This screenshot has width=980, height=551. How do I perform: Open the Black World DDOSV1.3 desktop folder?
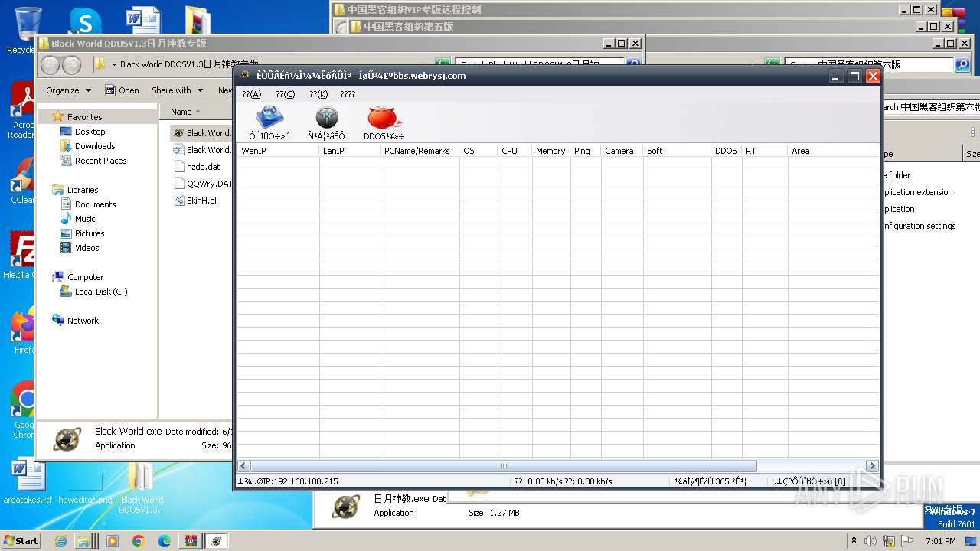[x=142, y=487]
